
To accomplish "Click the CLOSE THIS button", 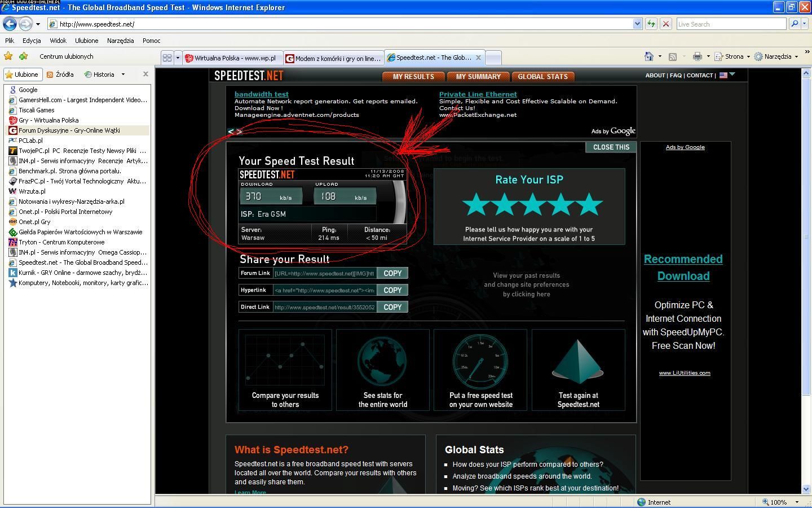I will (611, 147).
